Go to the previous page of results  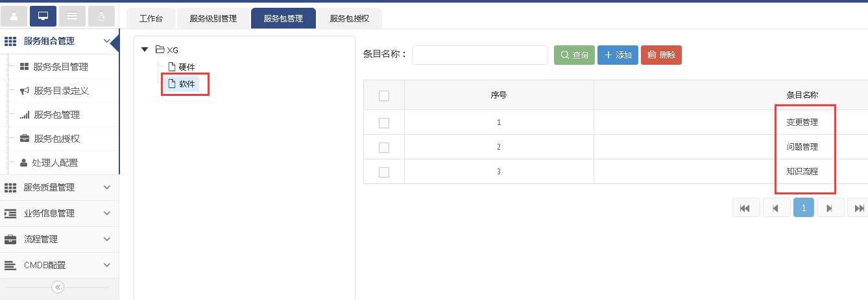coord(776,208)
